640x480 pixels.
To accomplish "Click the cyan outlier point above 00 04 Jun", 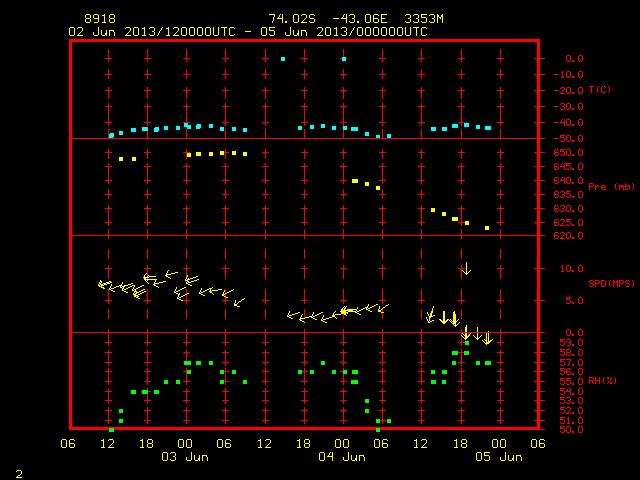I will click(x=344, y=59).
